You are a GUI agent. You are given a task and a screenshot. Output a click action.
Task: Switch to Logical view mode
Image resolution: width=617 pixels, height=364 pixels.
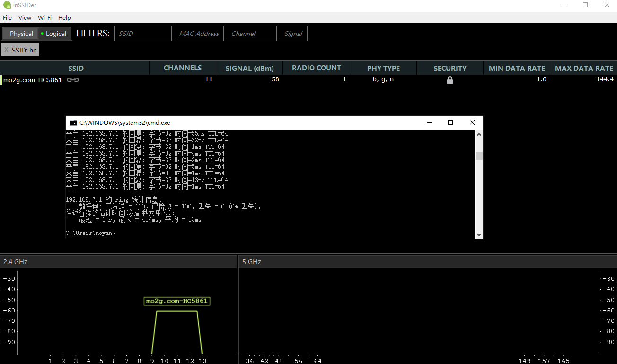pos(54,34)
